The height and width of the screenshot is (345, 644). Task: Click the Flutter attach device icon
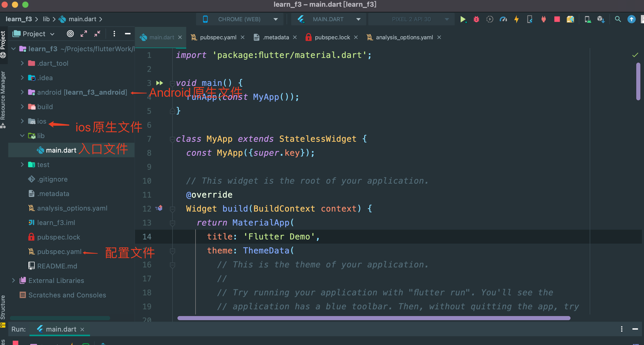(x=530, y=19)
